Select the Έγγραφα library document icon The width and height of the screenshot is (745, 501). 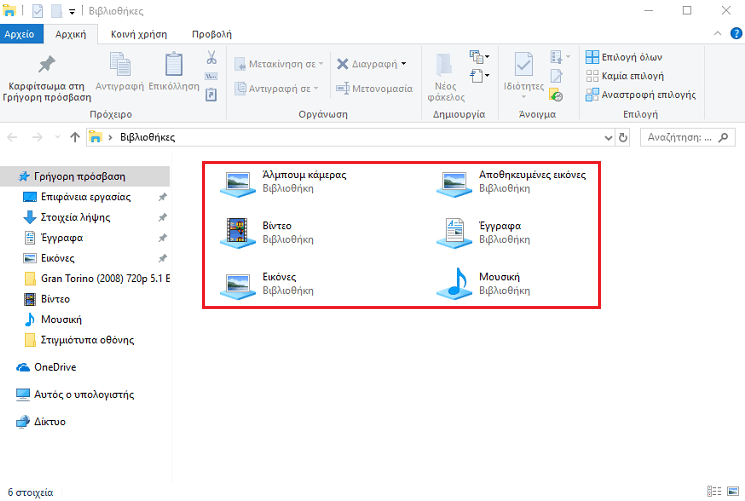click(x=454, y=233)
